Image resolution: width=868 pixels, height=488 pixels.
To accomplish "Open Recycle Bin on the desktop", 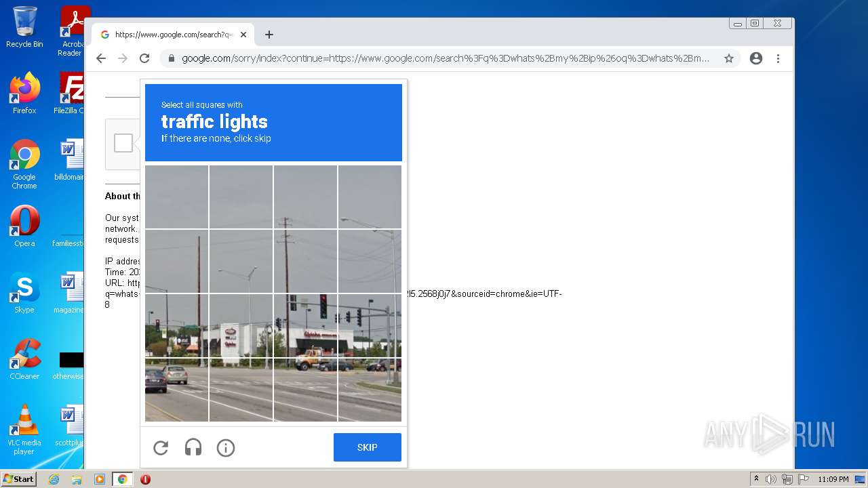I will tap(24, 27).
